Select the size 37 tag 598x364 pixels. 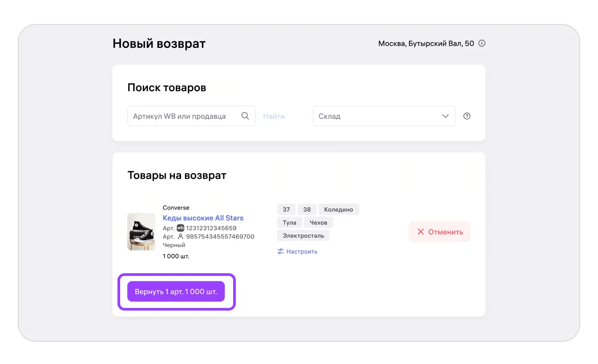coord(286,210)
